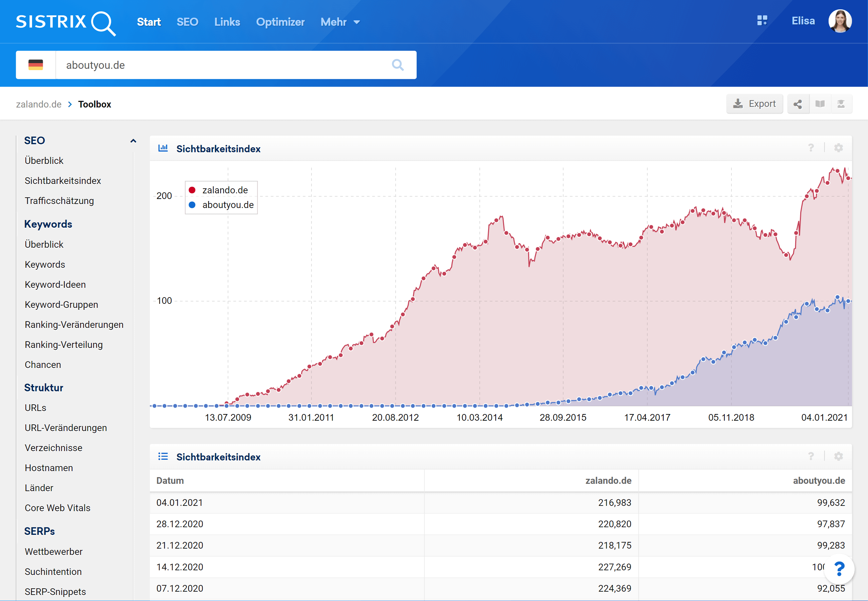Click the book handbook icon in toolbar
The width and height of the screenshot is (868, 601).
tap(820, 104)
